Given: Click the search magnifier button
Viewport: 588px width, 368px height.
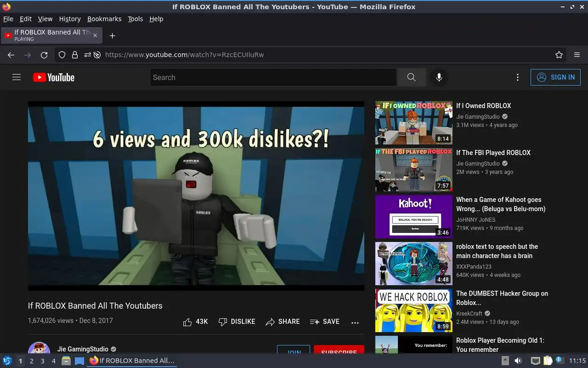Looking at the screenshot, I should pyautogui.click(x=411, y=77).
